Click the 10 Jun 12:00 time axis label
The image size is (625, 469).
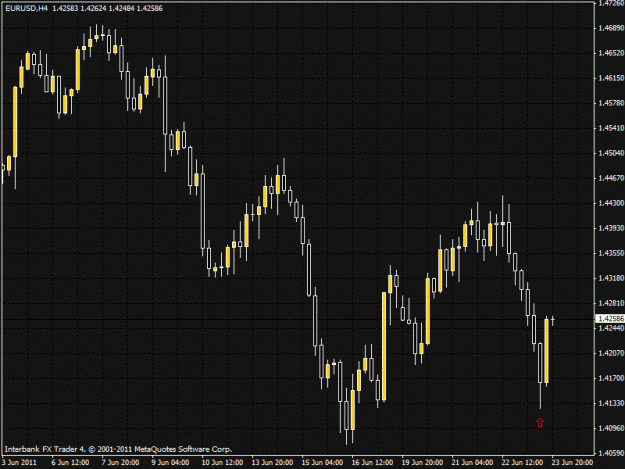(x=222, y=463)
